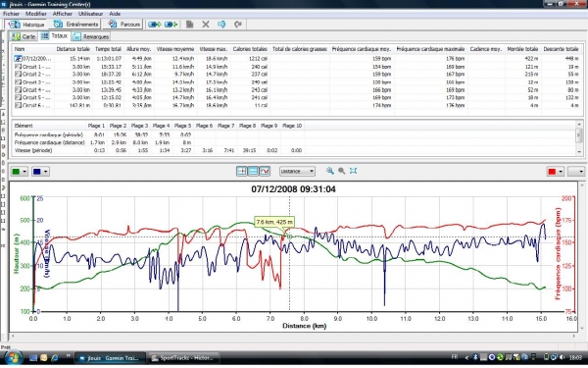Click the zoom in magnifier icon
This screenshot has width=588, height=368.
point(330,171)
